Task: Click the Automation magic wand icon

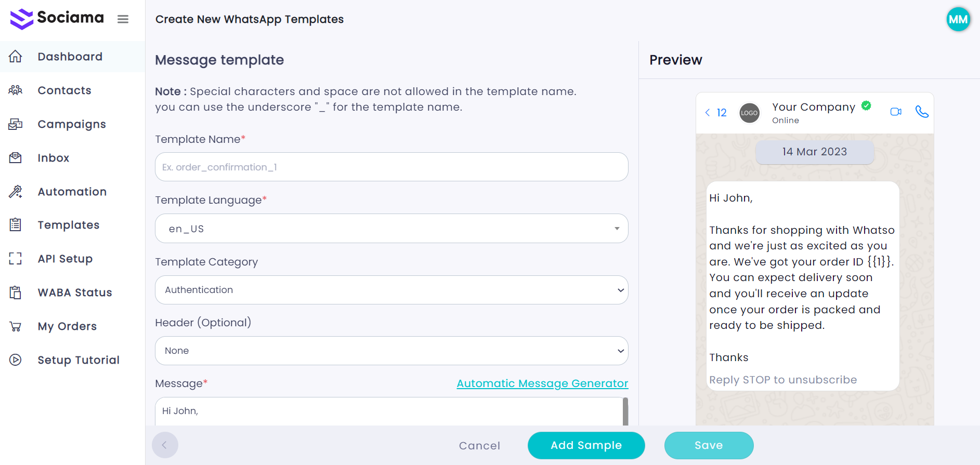Action: pyautogui.click(x=16, y=192)
